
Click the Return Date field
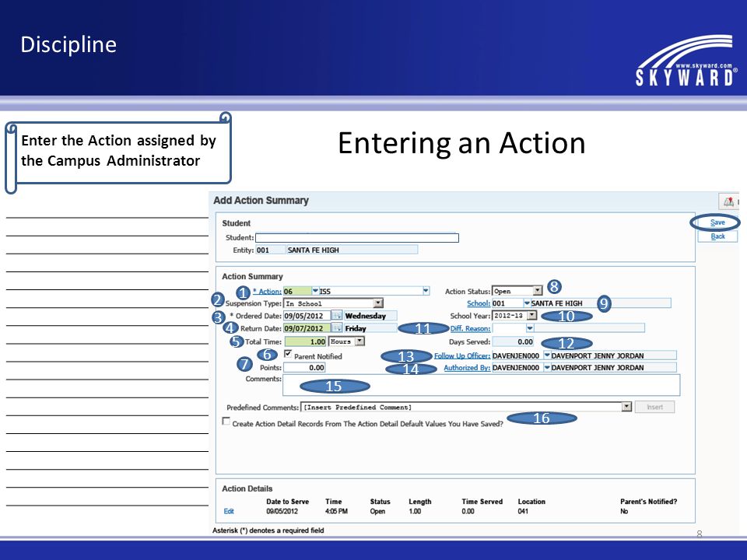[x=307, y=328]
